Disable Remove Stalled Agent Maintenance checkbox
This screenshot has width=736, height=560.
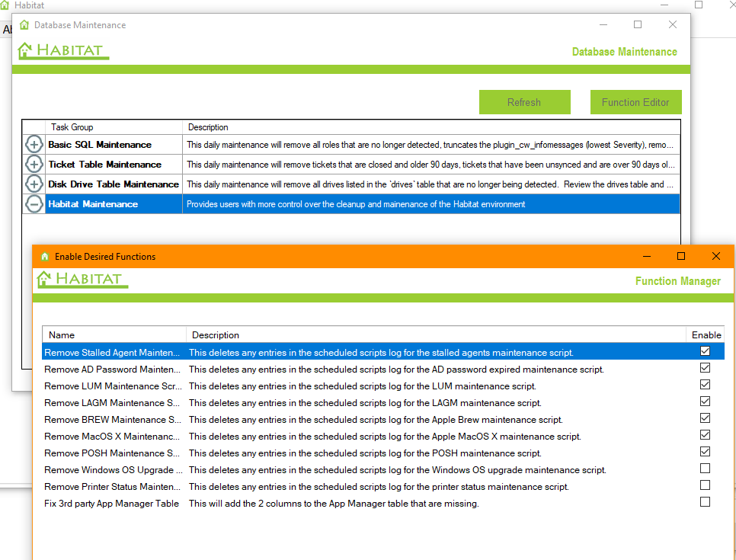point(705,351)
